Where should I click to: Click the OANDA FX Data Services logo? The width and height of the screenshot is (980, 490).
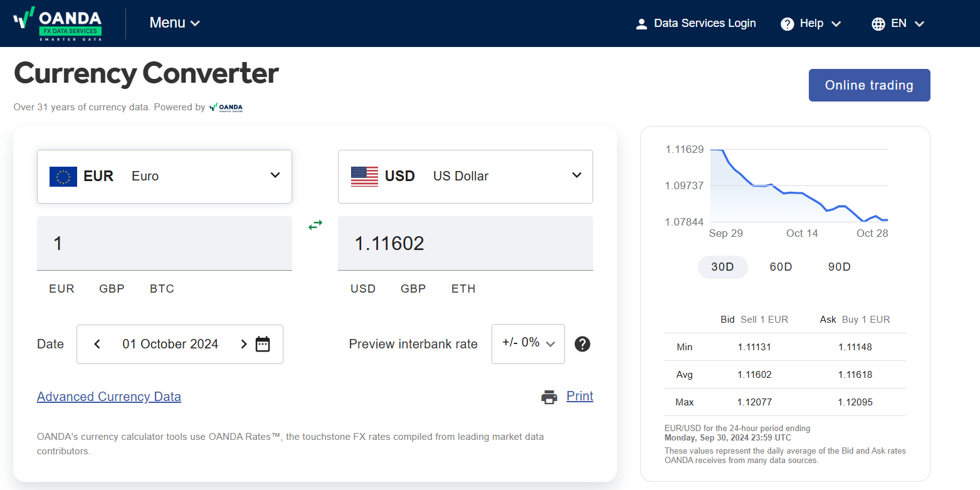coord(58,24)
